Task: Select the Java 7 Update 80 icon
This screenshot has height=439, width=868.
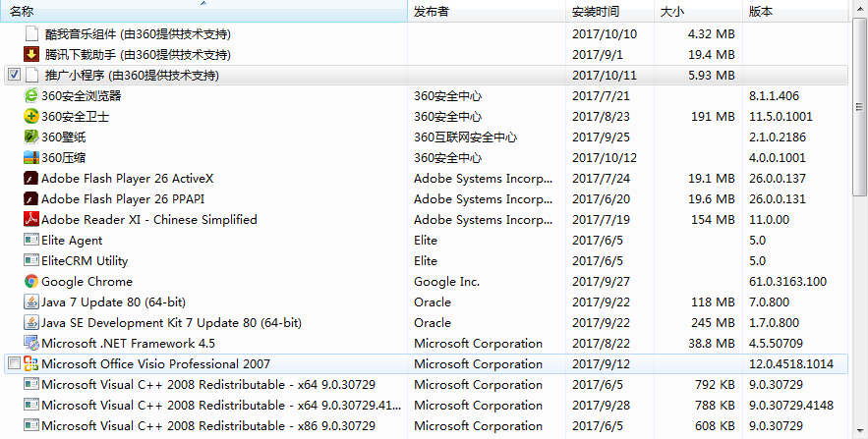Action: click(31, 302)
